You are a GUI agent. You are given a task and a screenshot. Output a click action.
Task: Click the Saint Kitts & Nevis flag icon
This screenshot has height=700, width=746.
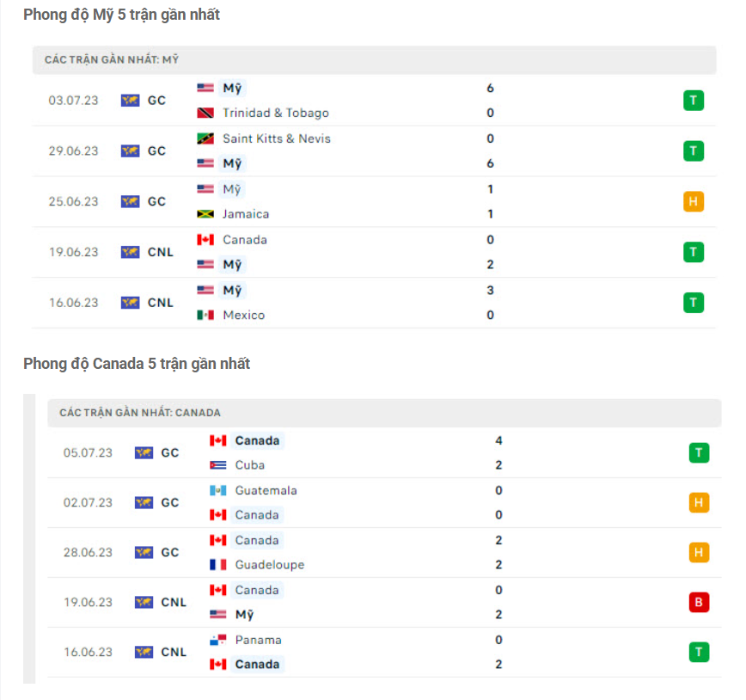tap(206, 138)
